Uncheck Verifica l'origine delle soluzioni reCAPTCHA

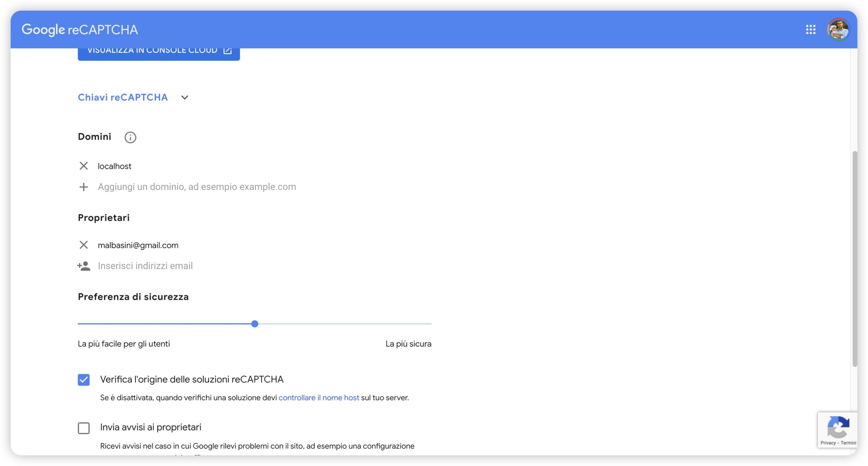tap(84, 380)
